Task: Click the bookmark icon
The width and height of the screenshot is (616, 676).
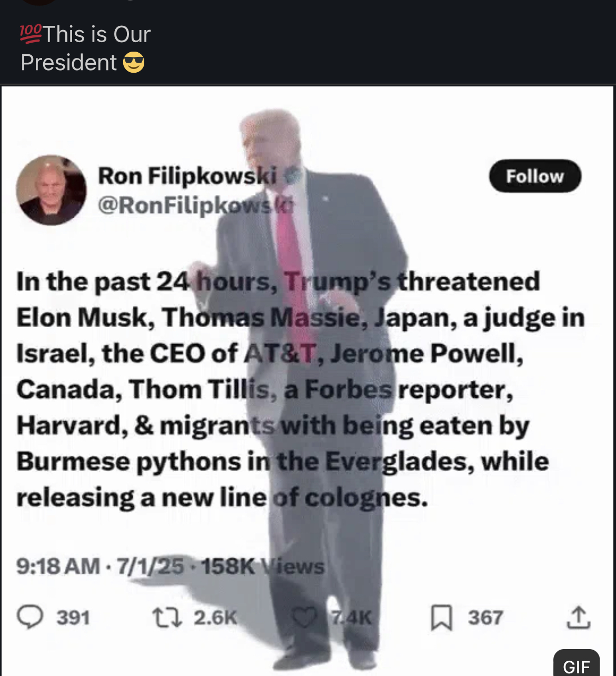Action: [x=441, y=618]
